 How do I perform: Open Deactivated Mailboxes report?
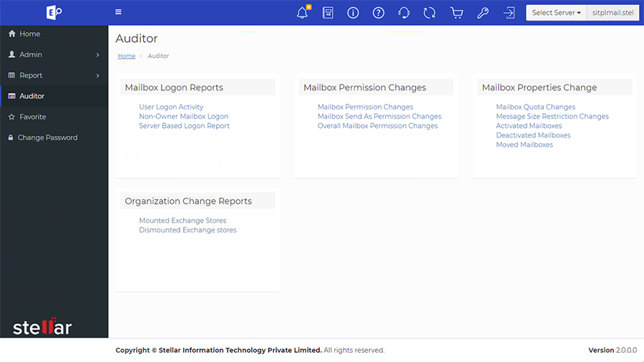coord(533,135)
